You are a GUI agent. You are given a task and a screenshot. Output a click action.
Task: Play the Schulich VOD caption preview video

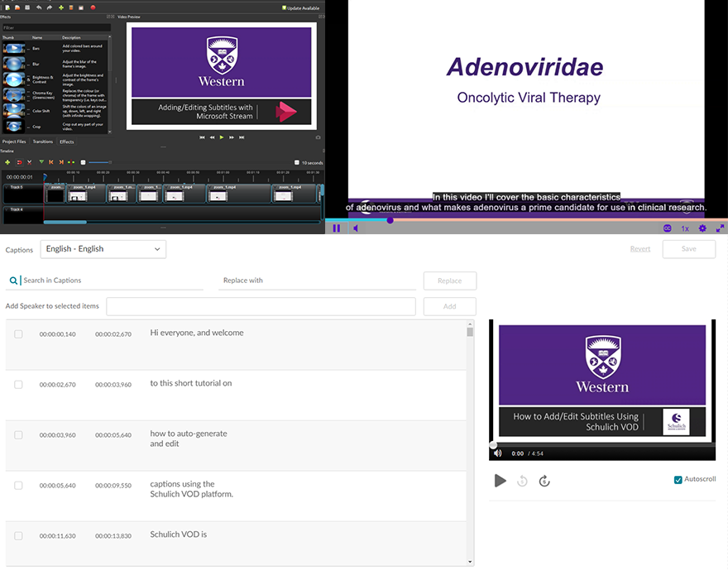500,481
